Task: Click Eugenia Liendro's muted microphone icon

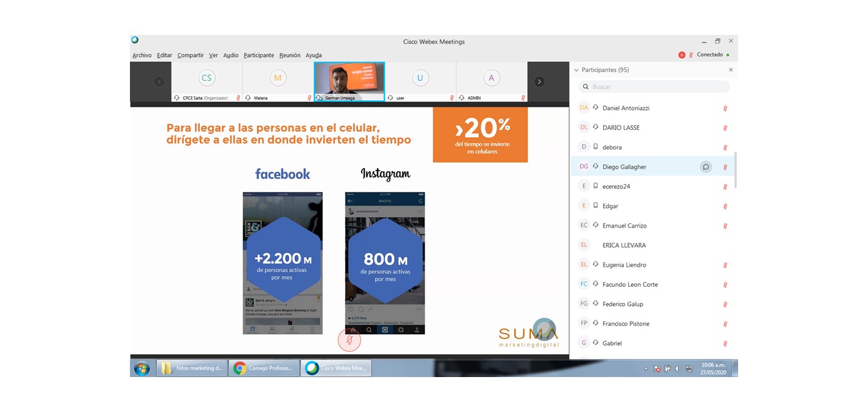Action: 725,265
